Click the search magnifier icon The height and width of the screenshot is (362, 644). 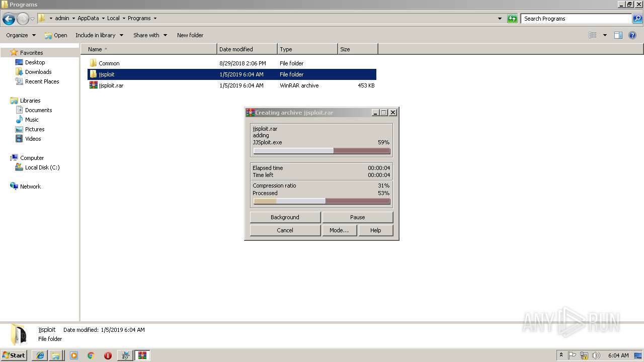click(637, 19)
